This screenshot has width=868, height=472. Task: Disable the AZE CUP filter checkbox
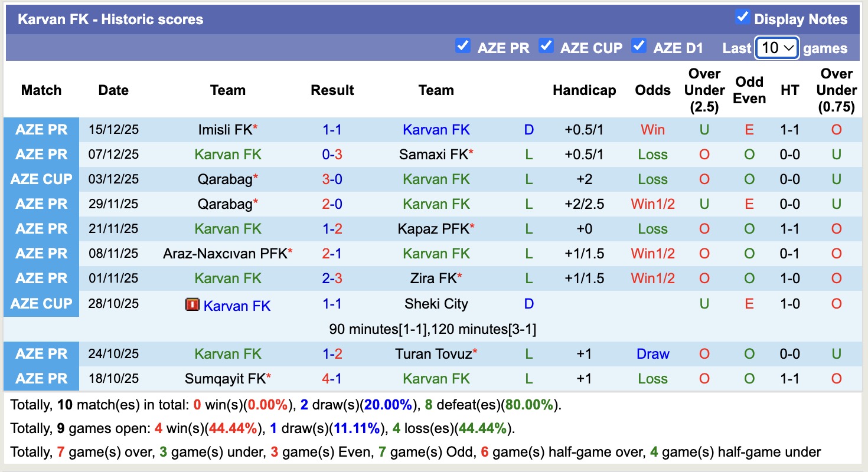tap(546, 46)
